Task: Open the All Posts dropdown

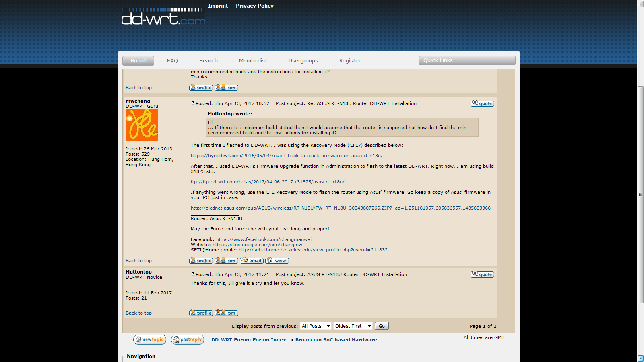Action: (x=316, y=326)
